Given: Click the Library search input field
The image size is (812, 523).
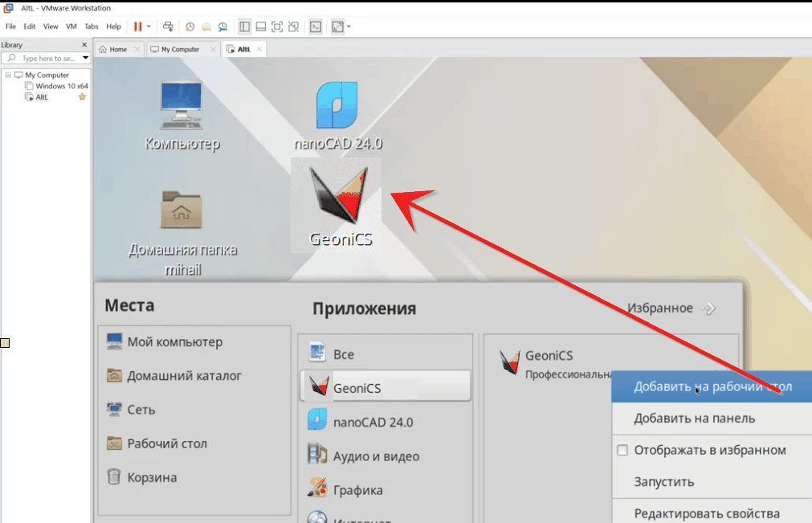Looking at the screenshot, I should tap(47, 58).
